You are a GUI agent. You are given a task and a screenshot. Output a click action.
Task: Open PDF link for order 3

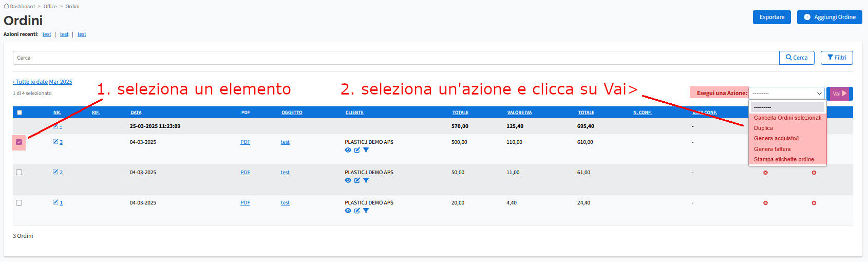point(245,142)
